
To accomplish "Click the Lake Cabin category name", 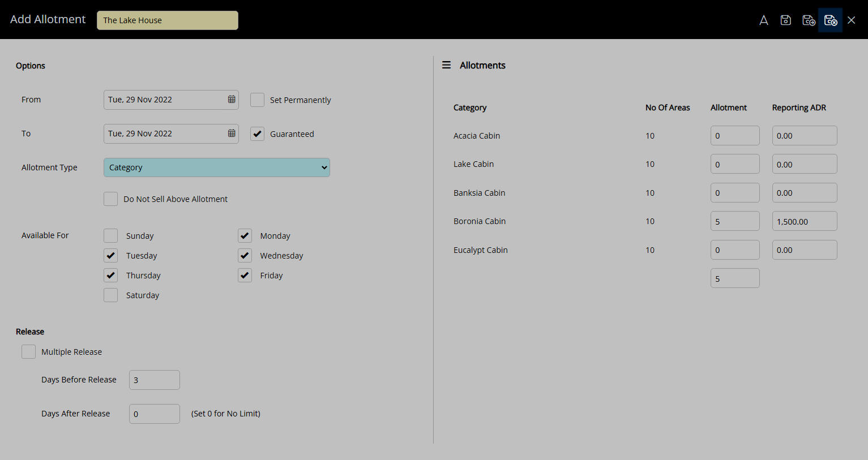I will 473,164.
